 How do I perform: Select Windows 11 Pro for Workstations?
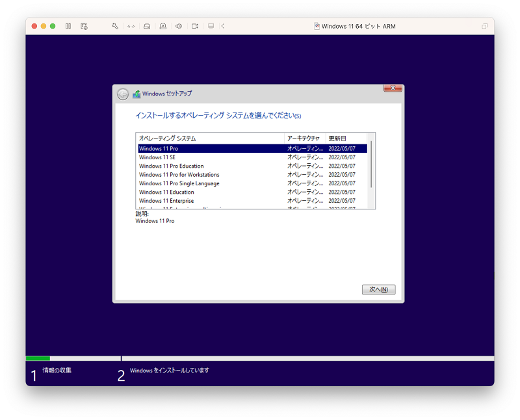click(252, 174)
